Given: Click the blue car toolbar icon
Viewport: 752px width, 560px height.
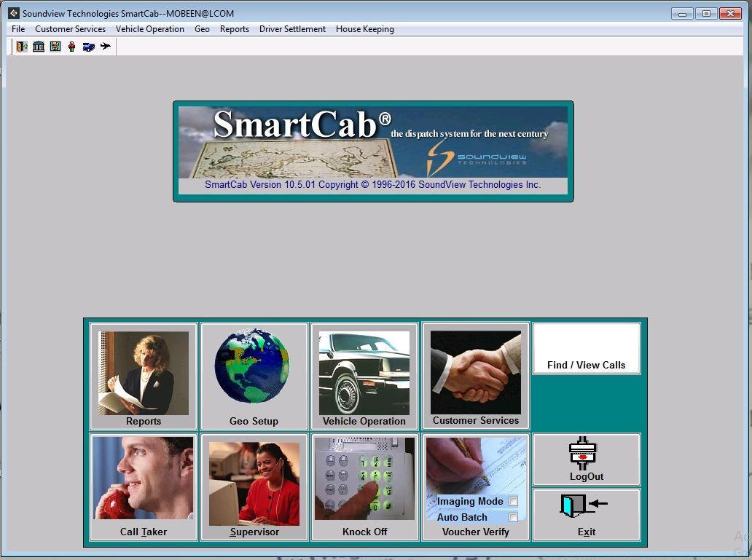Looking at the screenshot, I should pyautogui.click(x=88, y=47).
